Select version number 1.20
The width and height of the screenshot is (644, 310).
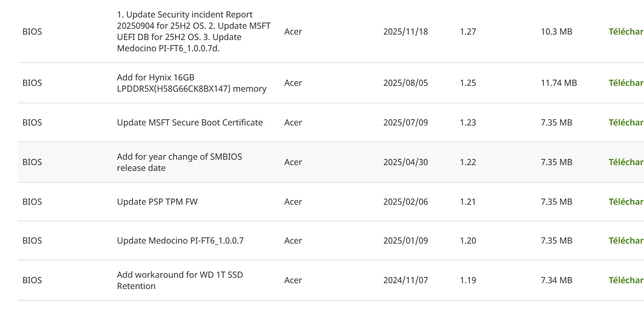point(468,241)
